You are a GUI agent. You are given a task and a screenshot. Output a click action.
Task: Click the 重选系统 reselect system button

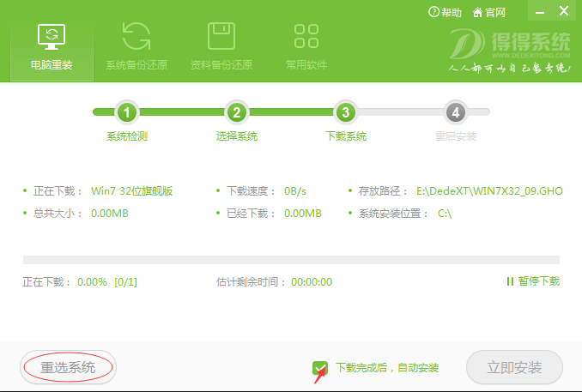coord(68,367)
